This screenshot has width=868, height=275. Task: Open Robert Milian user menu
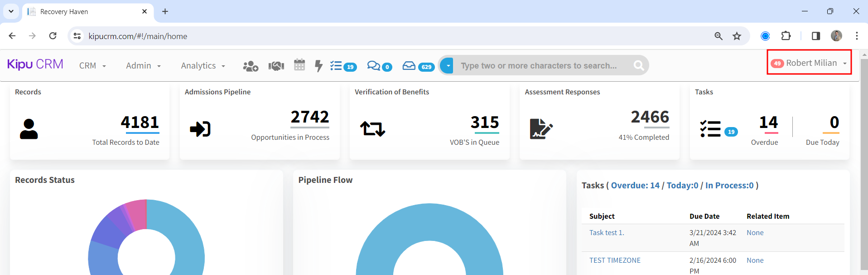click(x=809, y=63)
